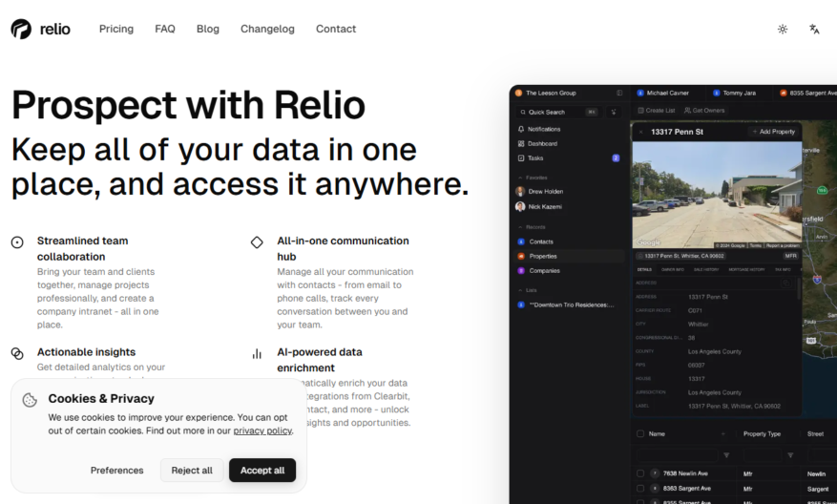Click the Name column filter input box
The image size is (837, 504).
pos(677,455)
